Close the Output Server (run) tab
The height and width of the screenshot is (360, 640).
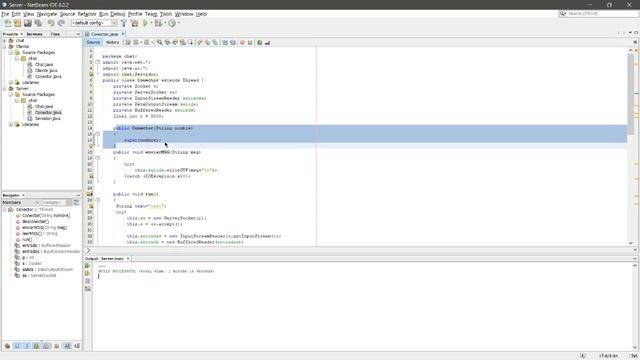pyautogui.click(x=128, y=259)
